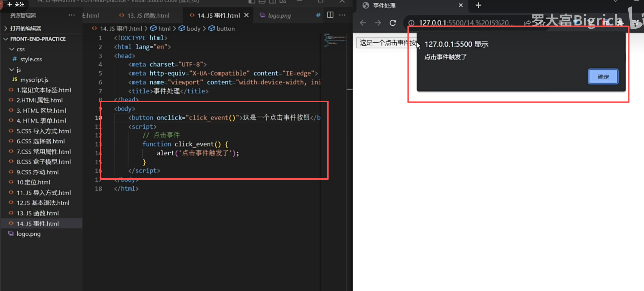Click the 关注 follow button
The width and height of the screenshot is (644, 291).
(x=16, y=4)
